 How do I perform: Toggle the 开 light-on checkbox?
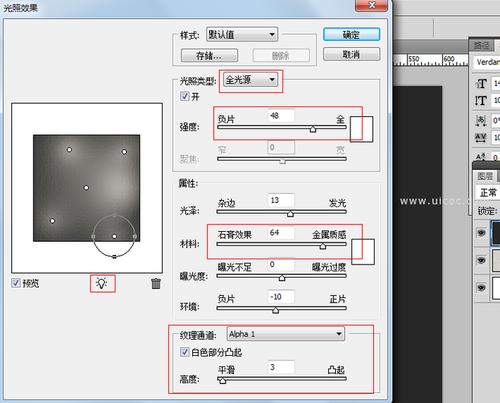pos(184,96)
